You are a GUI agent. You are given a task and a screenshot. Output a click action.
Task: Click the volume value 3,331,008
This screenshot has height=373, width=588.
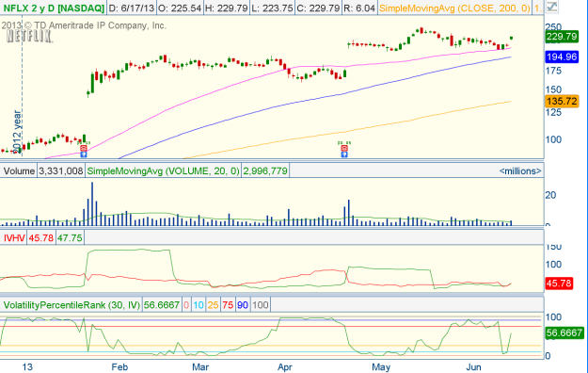point(61,170)
